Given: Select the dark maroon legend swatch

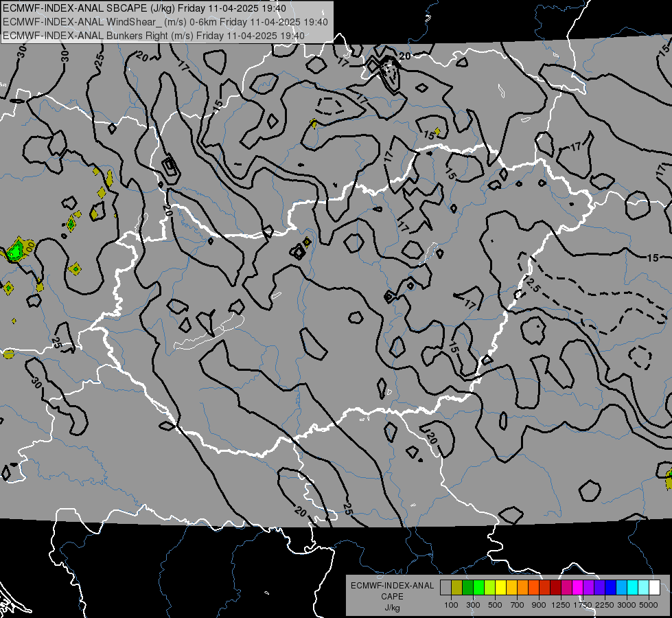Looking at the screenshot, I should tap(555, 588).
